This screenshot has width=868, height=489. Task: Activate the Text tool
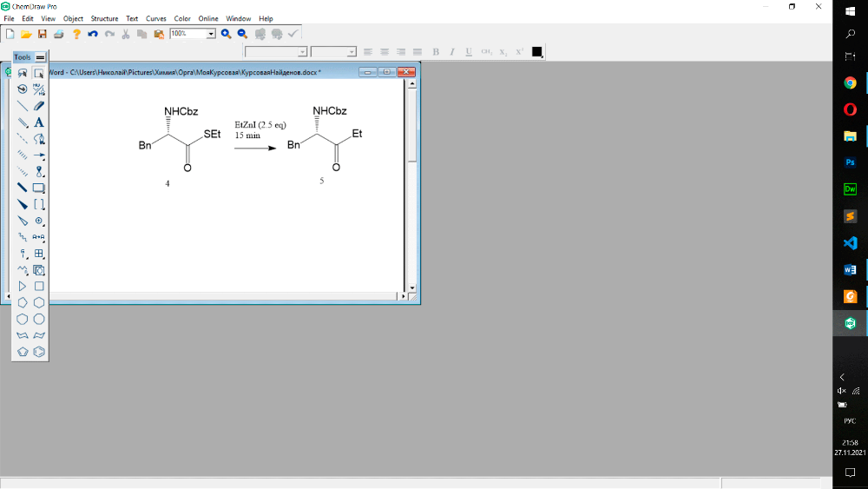[39, 122]
